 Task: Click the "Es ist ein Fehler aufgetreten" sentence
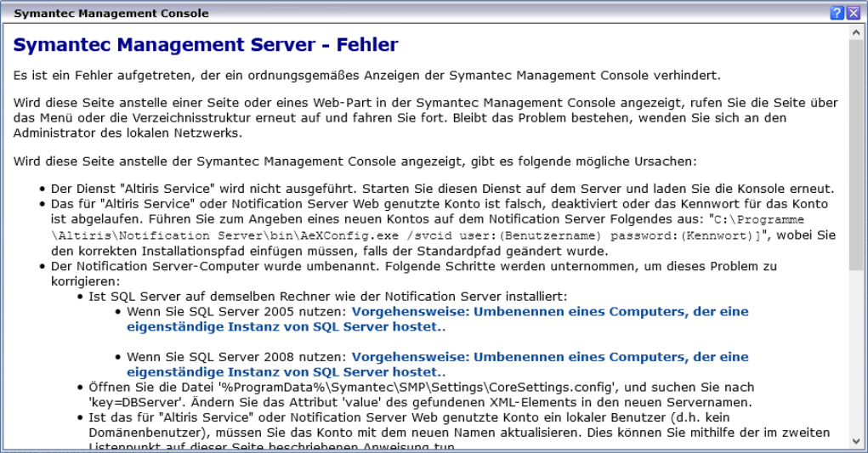tap(366, 76)
